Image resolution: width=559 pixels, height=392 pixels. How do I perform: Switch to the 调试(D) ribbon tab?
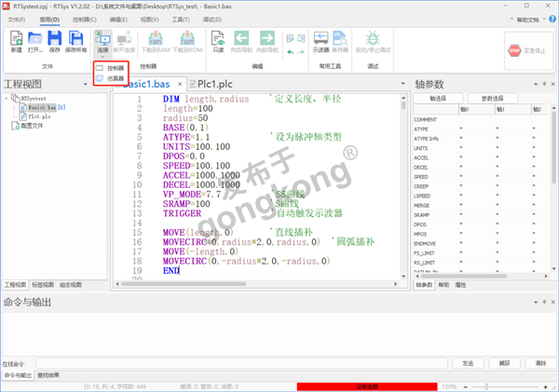[x=212, y=20]
